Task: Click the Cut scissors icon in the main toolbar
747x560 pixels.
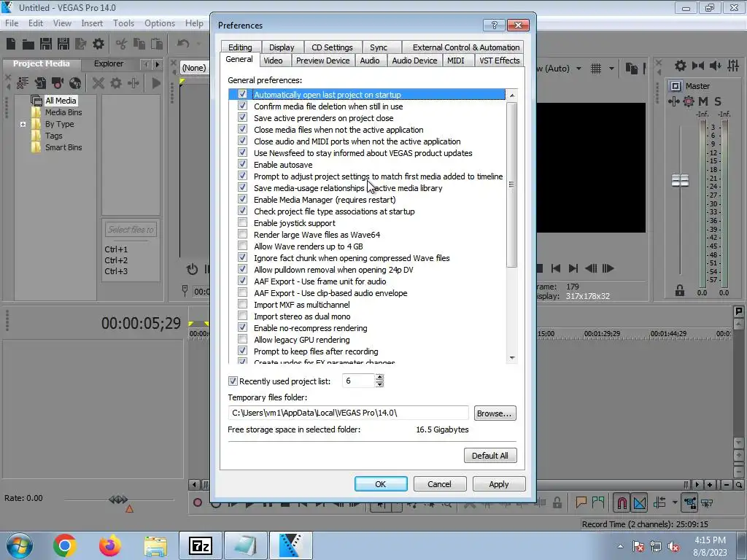Action: (x=122, y=44)
